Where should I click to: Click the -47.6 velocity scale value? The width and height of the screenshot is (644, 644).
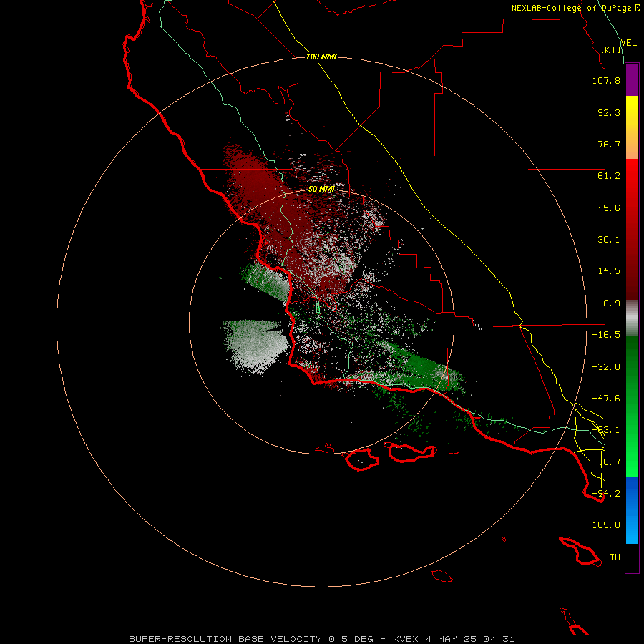point(606,399)
